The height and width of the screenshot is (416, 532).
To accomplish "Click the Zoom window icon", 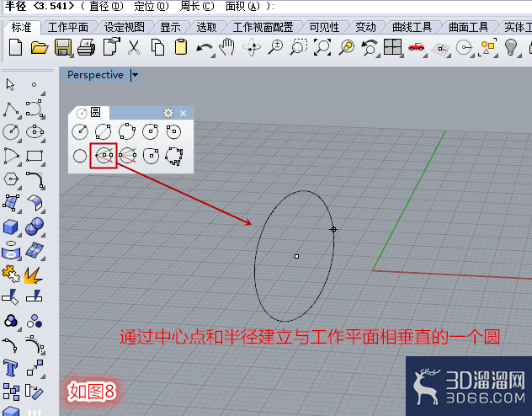I will (299, 47).
